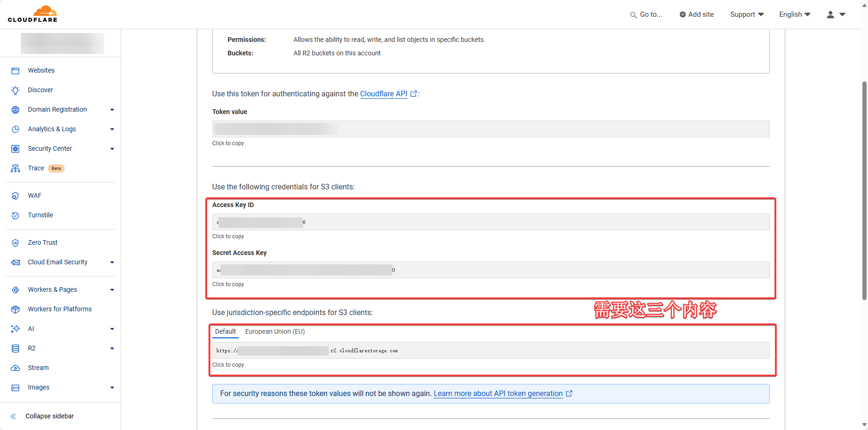Collapse the sidebar
The image size is (868, 430).
coord(49,416)
